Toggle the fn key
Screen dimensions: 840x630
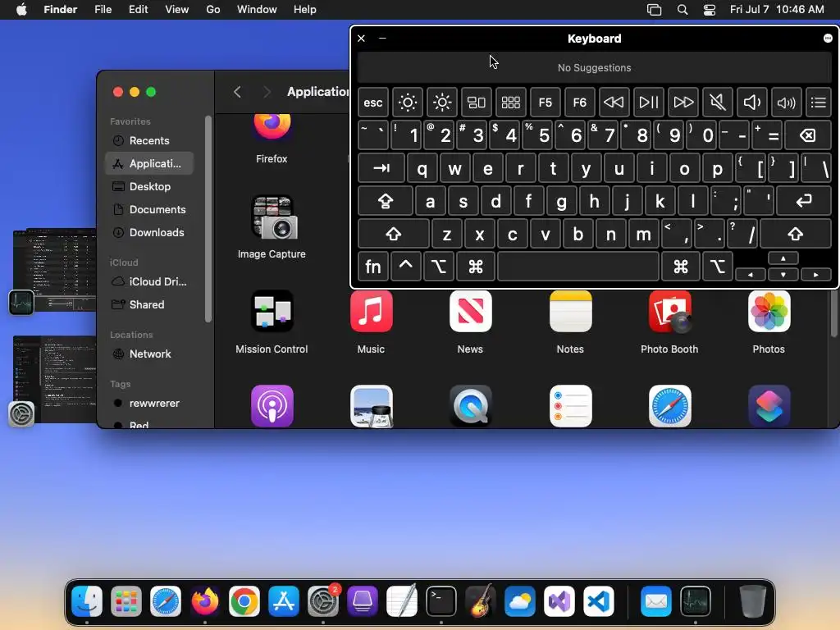point(373,267)
